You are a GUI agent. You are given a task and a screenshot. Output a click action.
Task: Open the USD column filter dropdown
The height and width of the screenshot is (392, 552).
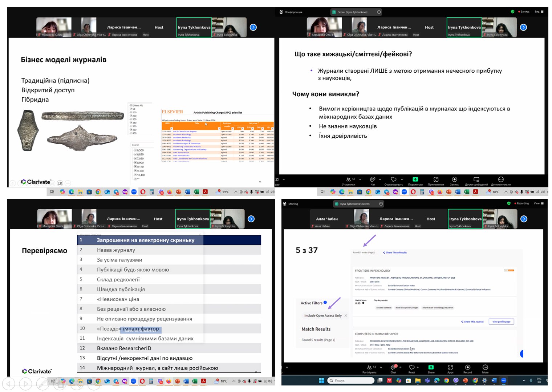coord(243,128)
